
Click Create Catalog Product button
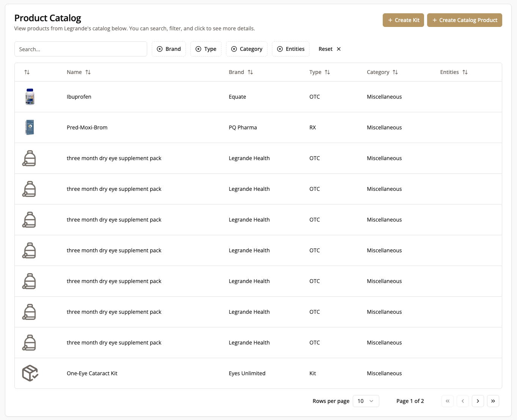464,20
